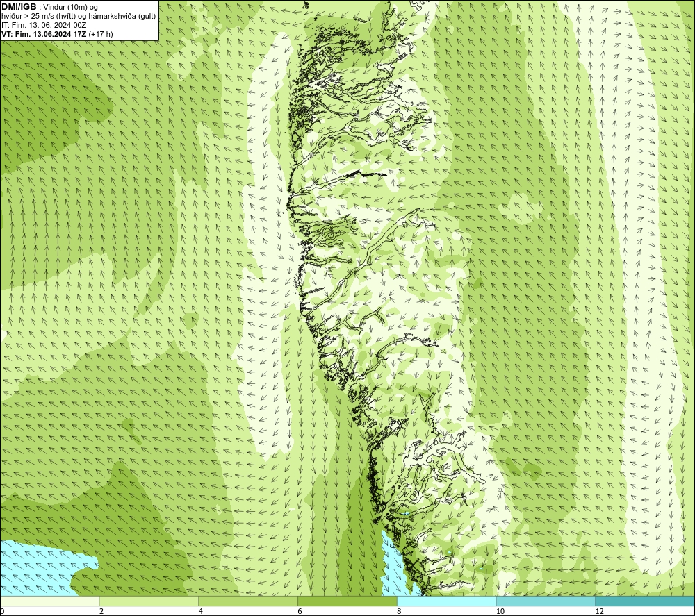The width and height of the screenshot is (695, 616).
Task: Select the 8-10 m/s light cyan band
Action: (x=447, y=601)
